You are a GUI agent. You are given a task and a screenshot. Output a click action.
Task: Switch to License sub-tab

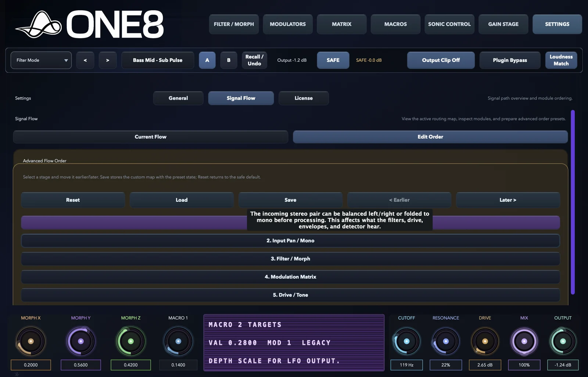point(304,98)
